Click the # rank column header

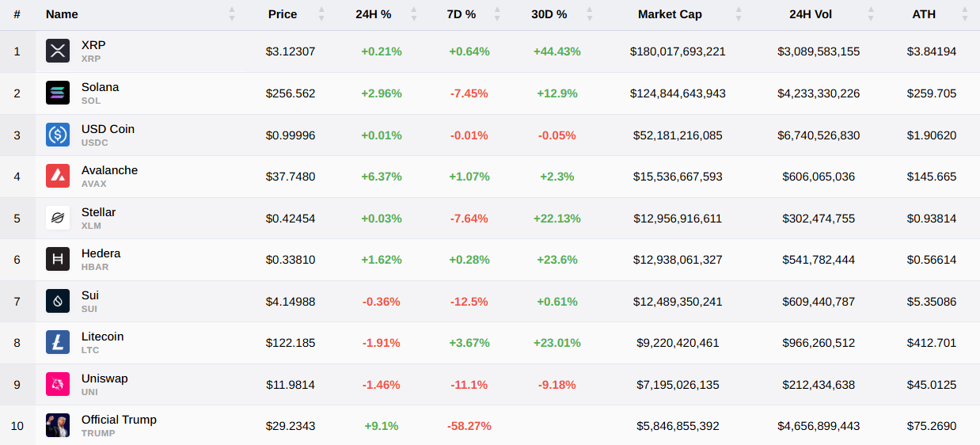[17, 14]
